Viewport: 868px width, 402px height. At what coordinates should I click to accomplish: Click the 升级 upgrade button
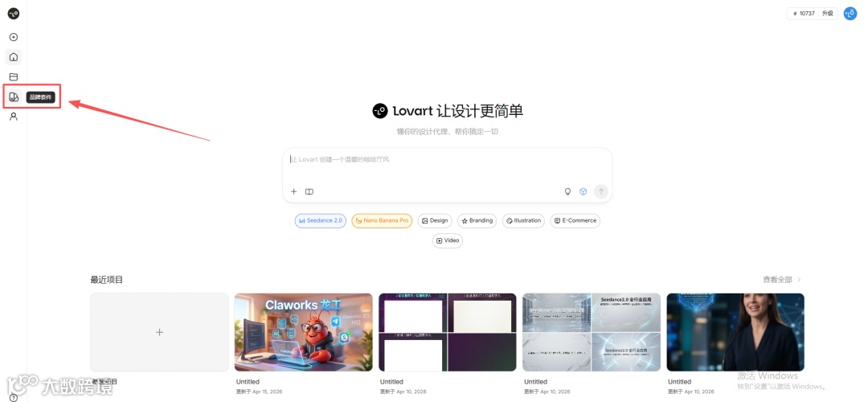[x=827, y=14]
